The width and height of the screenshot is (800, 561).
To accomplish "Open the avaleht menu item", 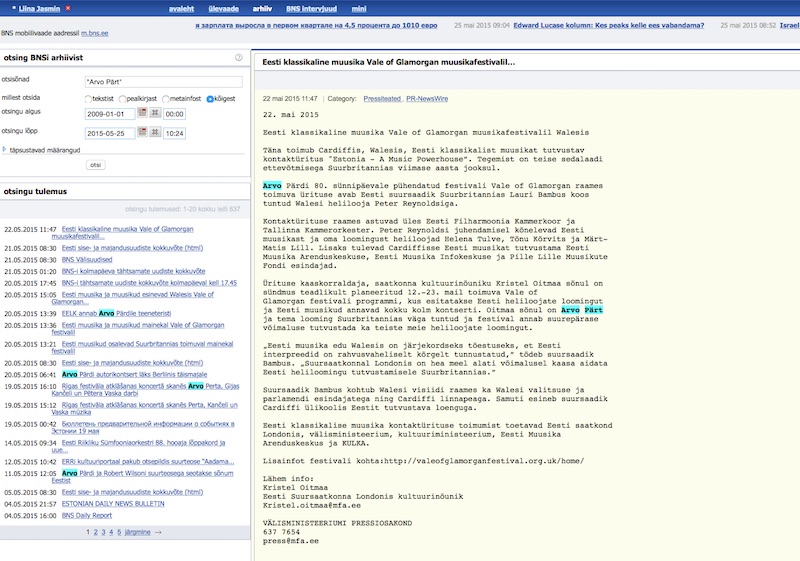I will 182,9.
